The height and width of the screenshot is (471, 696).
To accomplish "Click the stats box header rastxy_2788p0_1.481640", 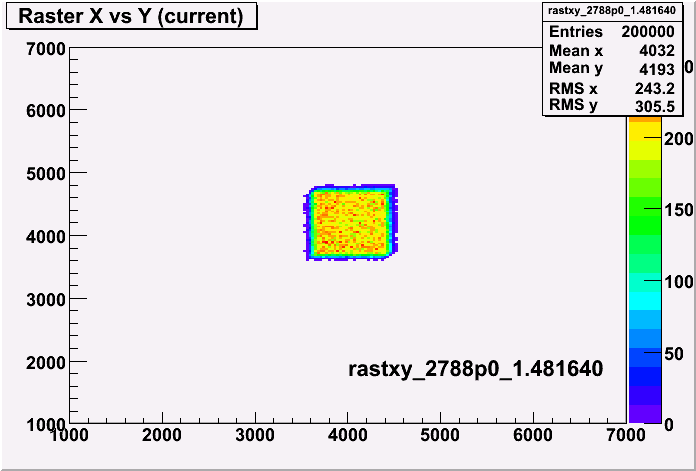I will [x=613, y=11].
